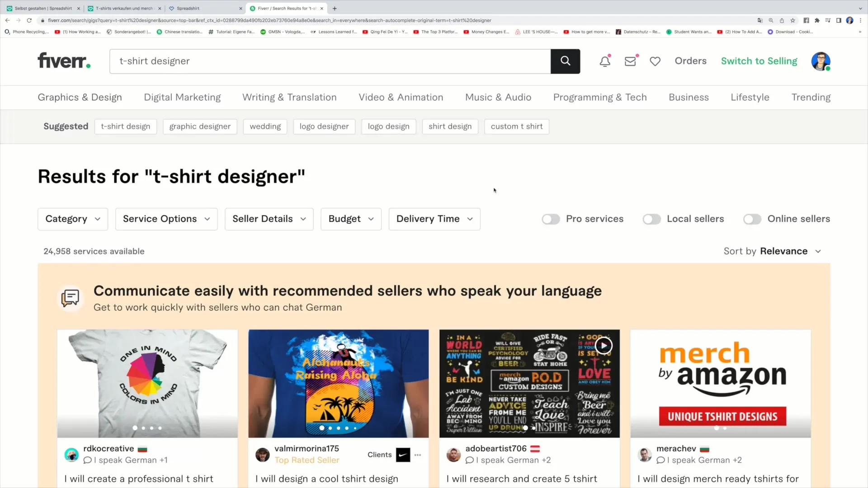Open merch by amazon gig thumbnail
This screenshot has width=868, height=488.
pos(721,383)
